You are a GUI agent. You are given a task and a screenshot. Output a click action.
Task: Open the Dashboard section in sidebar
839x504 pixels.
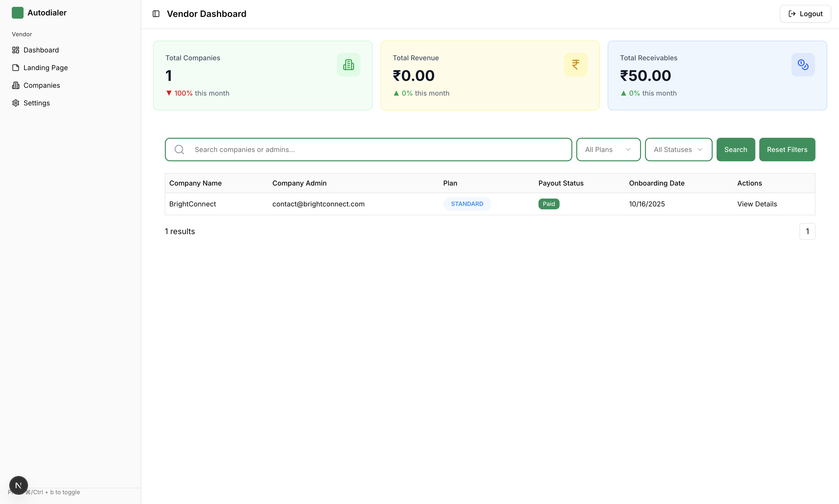click(x=41, y=50)
